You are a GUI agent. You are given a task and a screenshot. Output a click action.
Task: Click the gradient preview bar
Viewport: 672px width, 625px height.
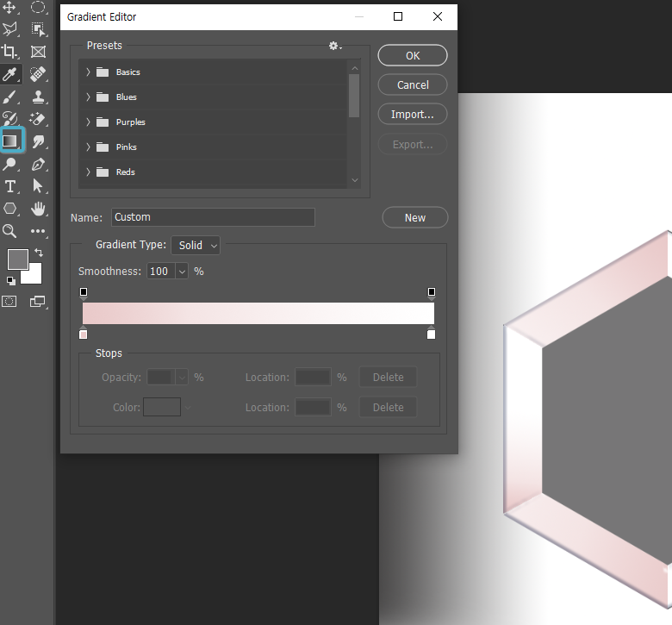point(258,313)
